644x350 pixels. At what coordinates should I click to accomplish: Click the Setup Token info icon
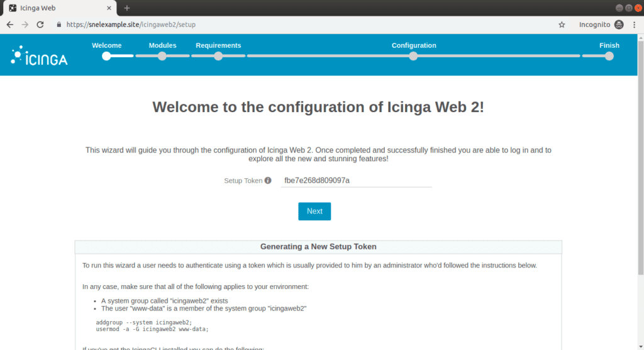268,181
